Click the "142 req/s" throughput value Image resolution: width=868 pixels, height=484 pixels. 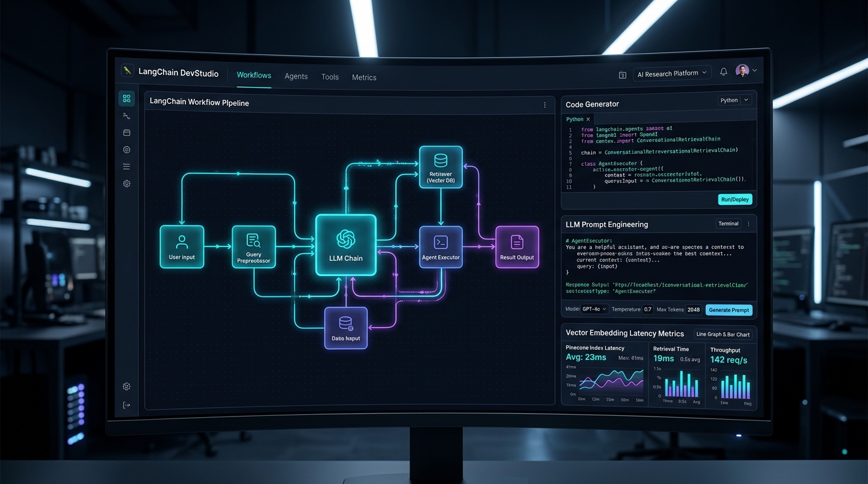pyautogui.click(x=729, y=360)
